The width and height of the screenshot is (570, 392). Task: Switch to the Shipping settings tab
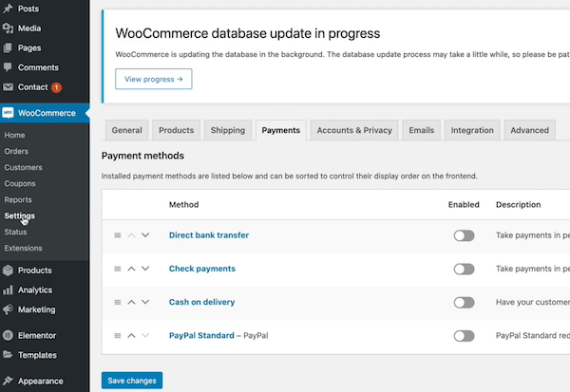pyautogui.click(x=227, y=130)
